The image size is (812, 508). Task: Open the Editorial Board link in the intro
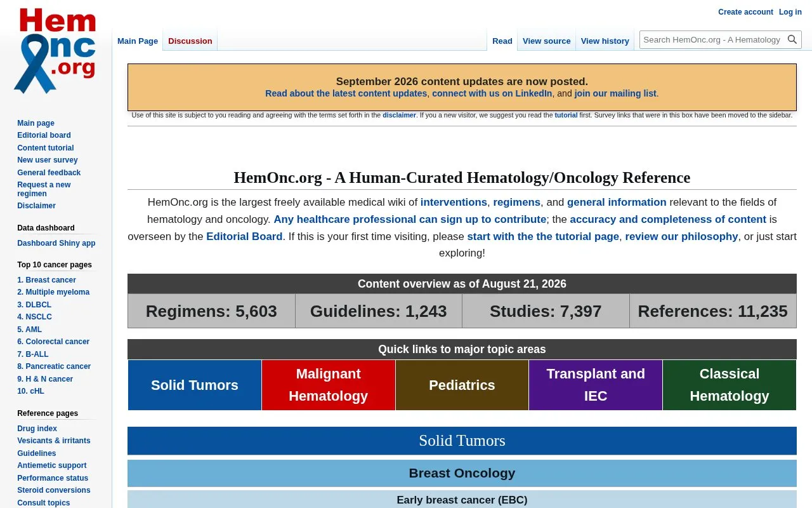click(244, 236)
